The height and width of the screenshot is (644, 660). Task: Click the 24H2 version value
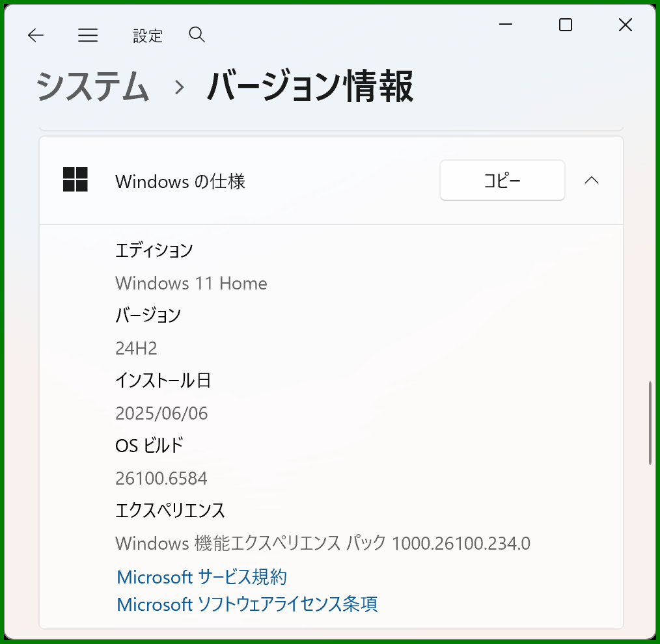(x=136, y=348)
